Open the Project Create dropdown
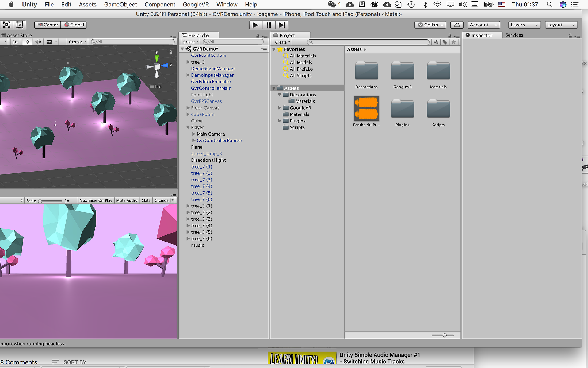 pyautogui.click(x=282, y=42)
